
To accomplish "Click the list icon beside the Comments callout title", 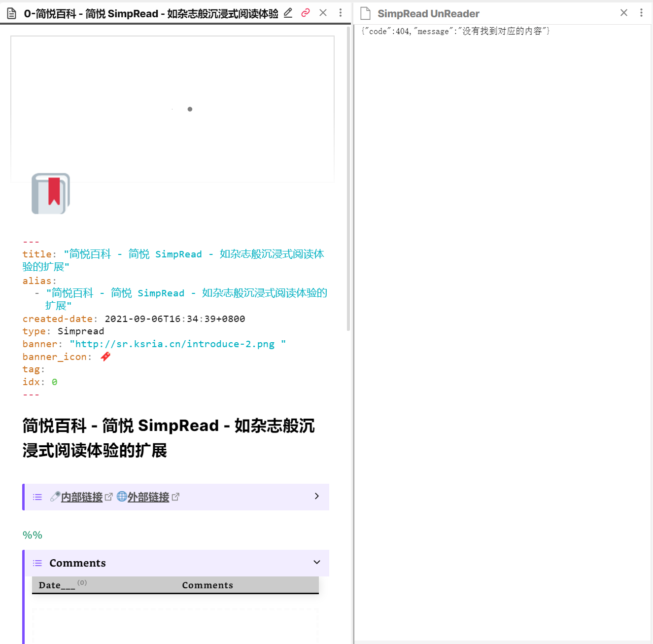I will coord(37,563).
